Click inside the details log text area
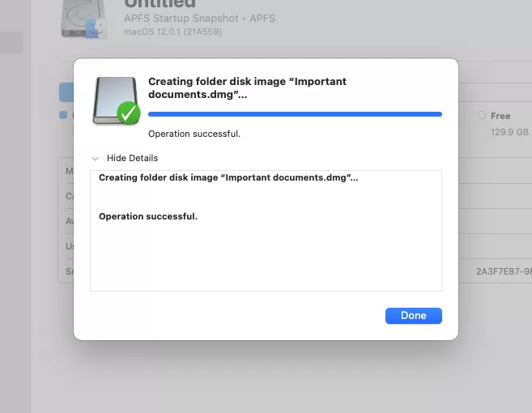 [266, 231]
